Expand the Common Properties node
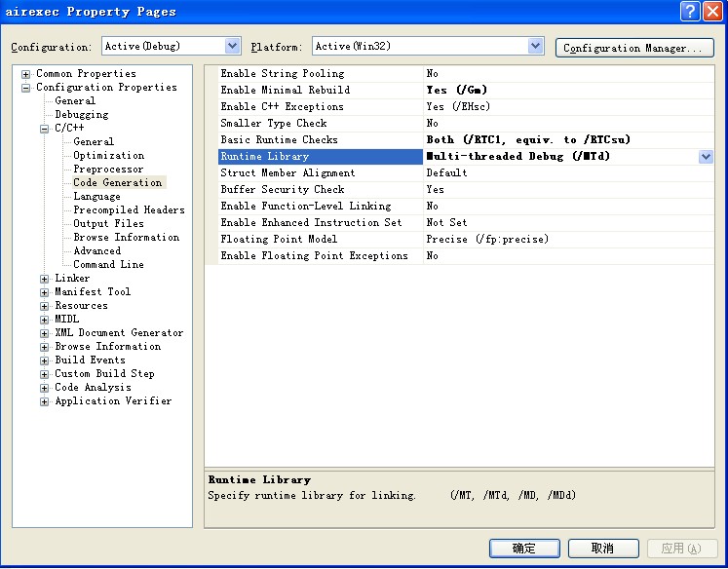 [26, 74]
